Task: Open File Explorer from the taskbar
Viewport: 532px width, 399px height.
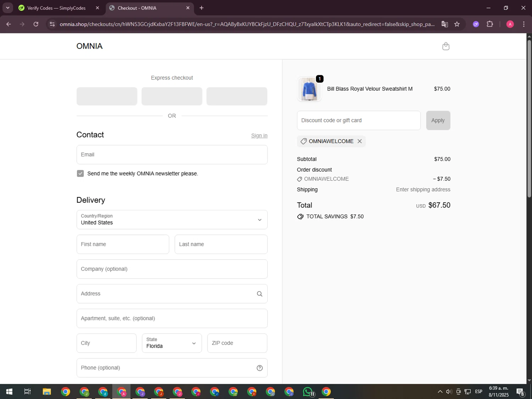Action: tap(47, 392)
